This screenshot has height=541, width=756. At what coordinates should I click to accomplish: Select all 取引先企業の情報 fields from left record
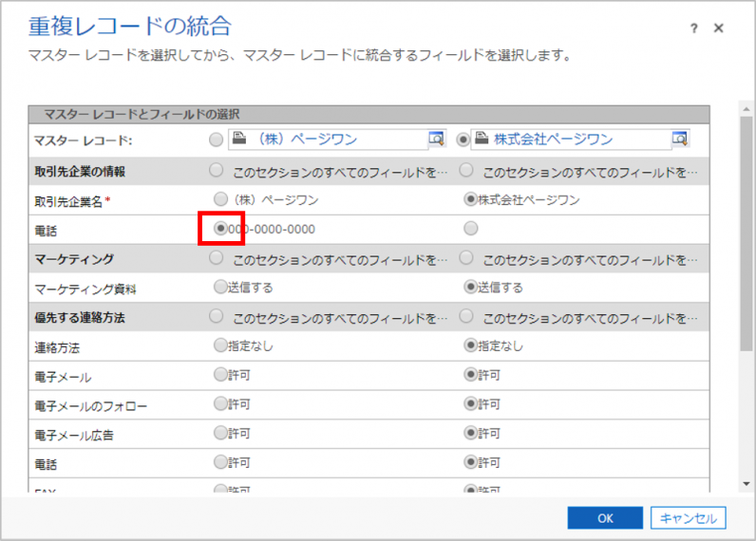[x=217, y=171]
